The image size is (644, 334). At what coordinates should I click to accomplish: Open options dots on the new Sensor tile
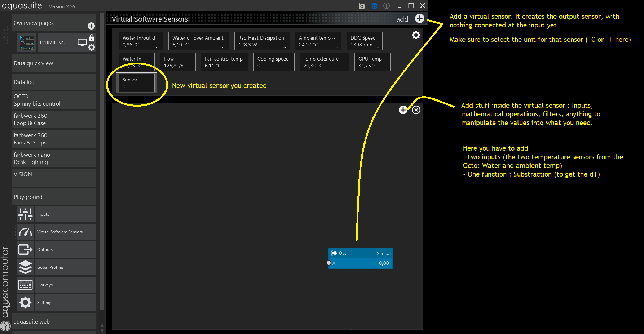149,89
